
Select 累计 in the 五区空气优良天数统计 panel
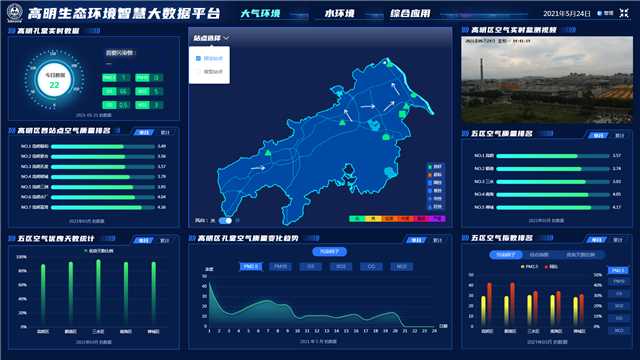(x=165, y=240)
